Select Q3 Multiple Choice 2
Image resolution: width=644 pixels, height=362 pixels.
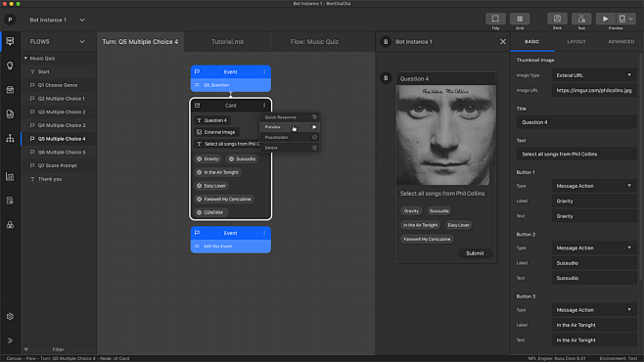point(59,113)
